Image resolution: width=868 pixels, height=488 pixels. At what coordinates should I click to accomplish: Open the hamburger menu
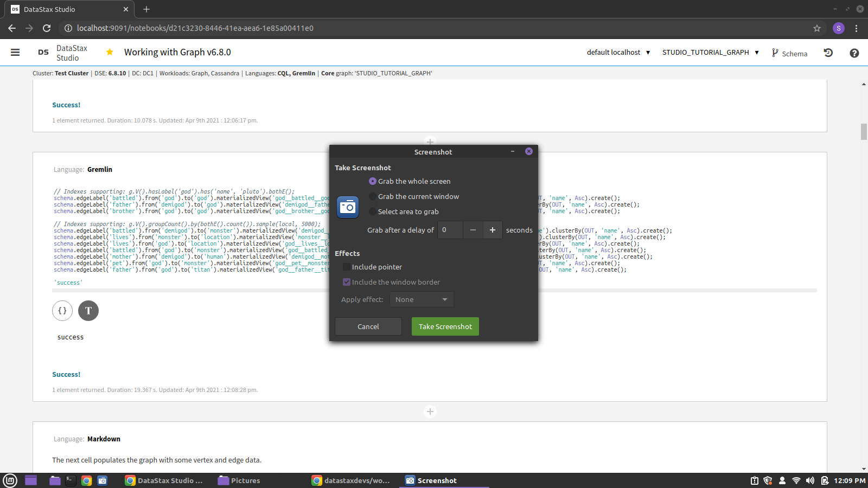coord(15,52)
